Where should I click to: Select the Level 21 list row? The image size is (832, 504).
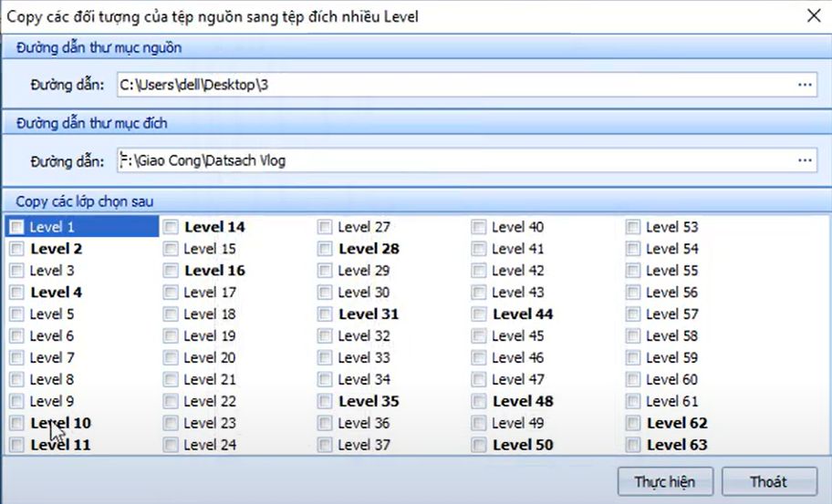coord(236,379)
